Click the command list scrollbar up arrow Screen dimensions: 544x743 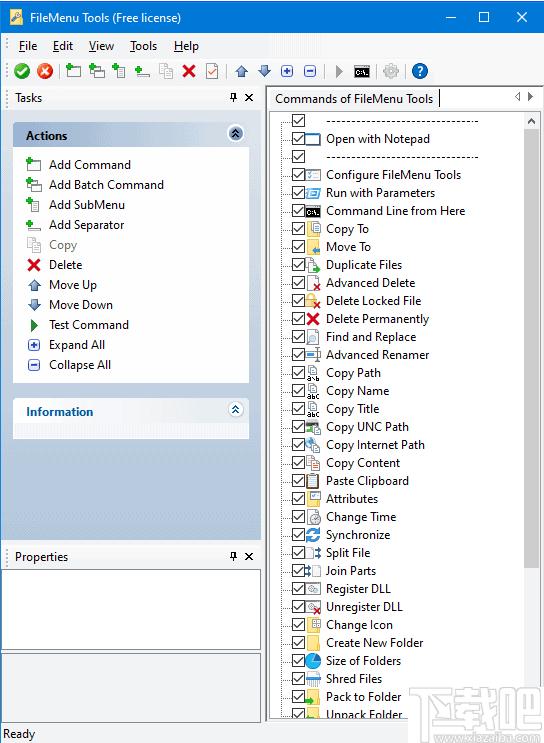click(x=531, y=121)
